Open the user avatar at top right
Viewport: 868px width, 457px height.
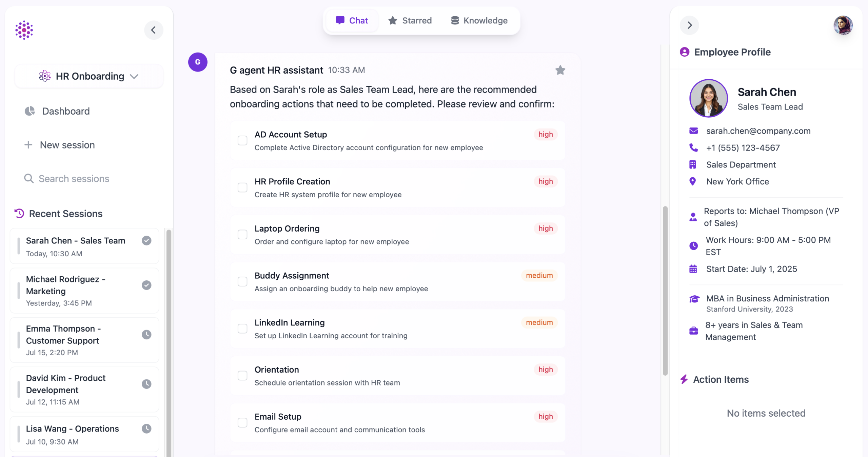843,25
